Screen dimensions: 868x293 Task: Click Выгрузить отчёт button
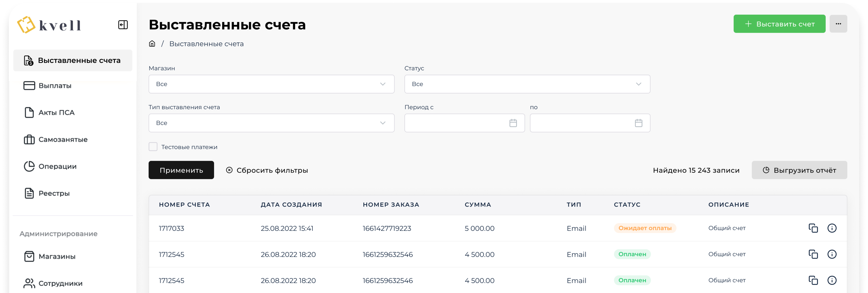pyautogui.click(x=799, y=170)
